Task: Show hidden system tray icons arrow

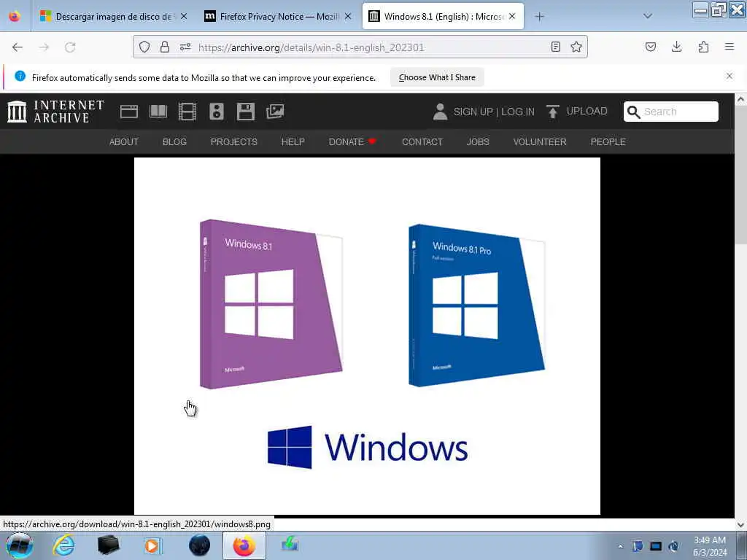Action: (x=620, y=547)
